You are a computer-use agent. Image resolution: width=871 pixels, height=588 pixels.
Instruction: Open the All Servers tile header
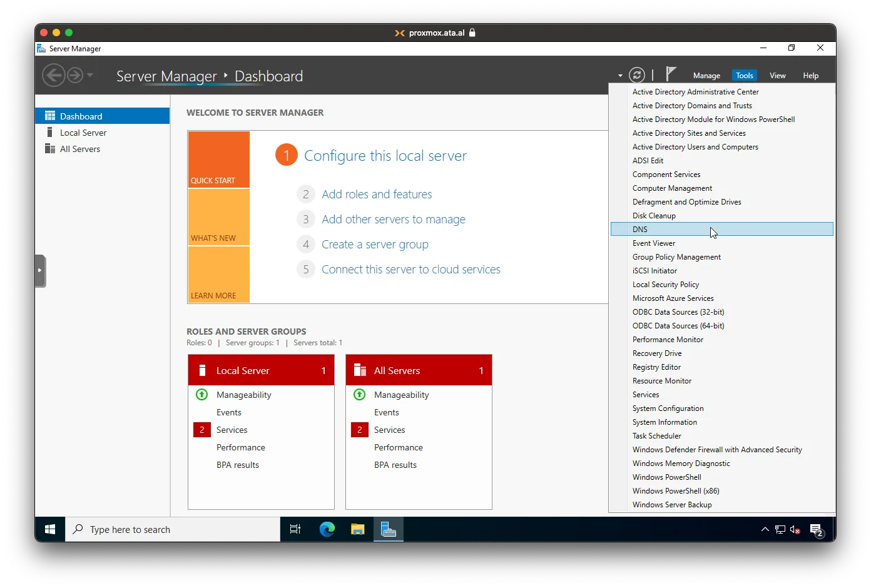pos(419,370)
